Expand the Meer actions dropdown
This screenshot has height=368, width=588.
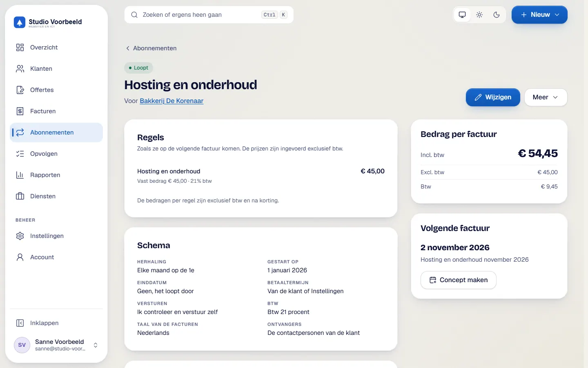point(546,97)
